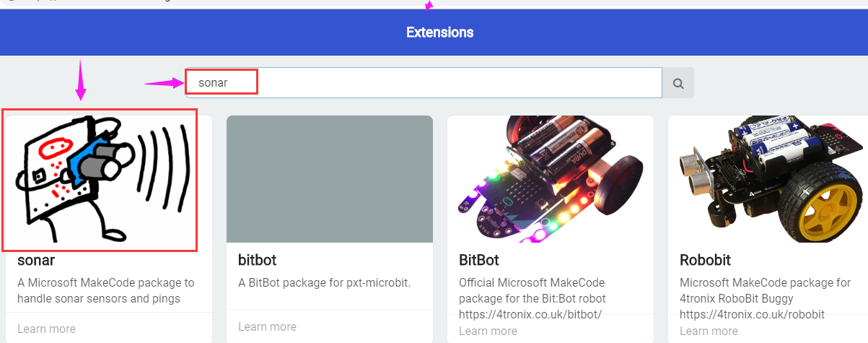Screen dimensions: 868x343
Task: Click the 'BitBot package for pxt-microbit' description
Action: click(324, 282)
